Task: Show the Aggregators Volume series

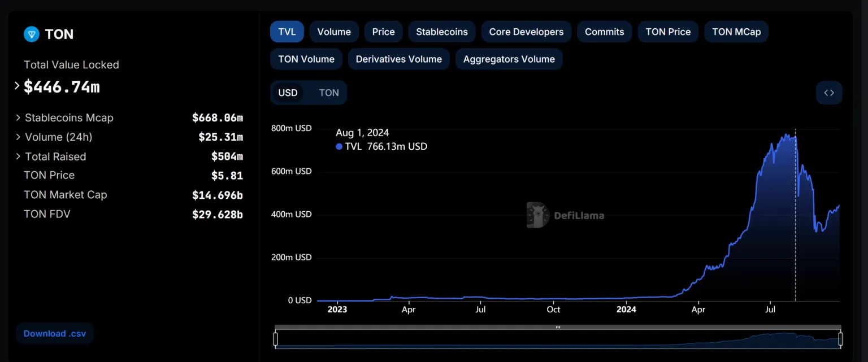Action: coord(509,59)
